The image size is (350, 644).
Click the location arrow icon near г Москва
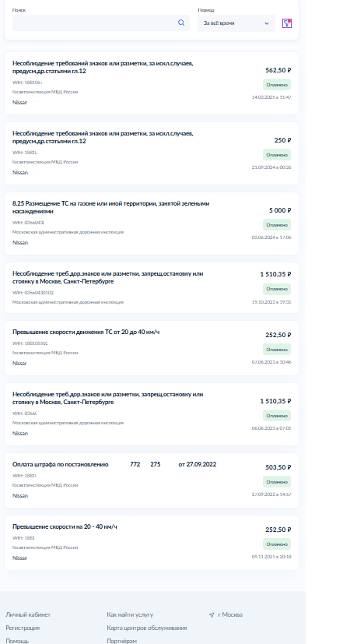coord(212,615)
